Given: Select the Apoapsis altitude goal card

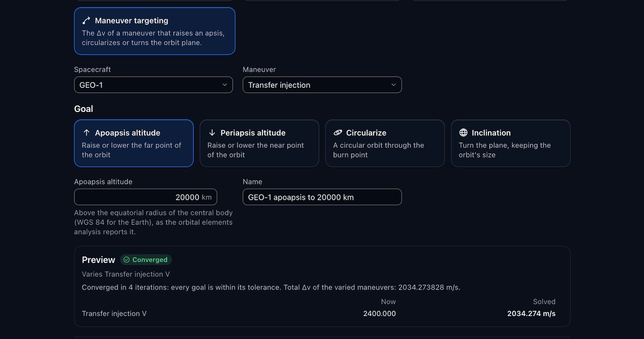Looking at the screenshot, I should tap(134, 143).
